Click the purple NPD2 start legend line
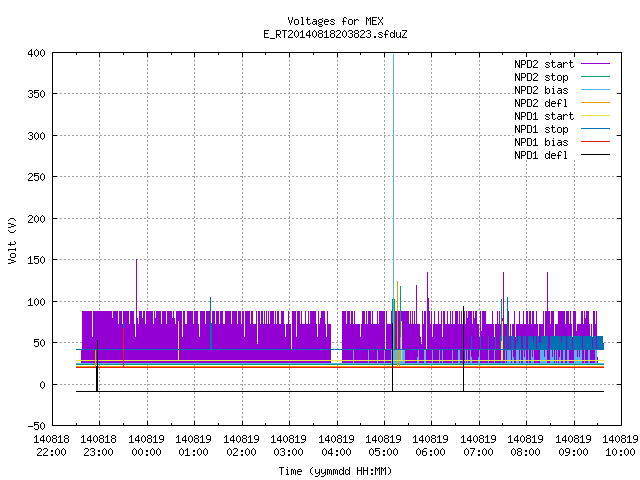 point(596,64)
